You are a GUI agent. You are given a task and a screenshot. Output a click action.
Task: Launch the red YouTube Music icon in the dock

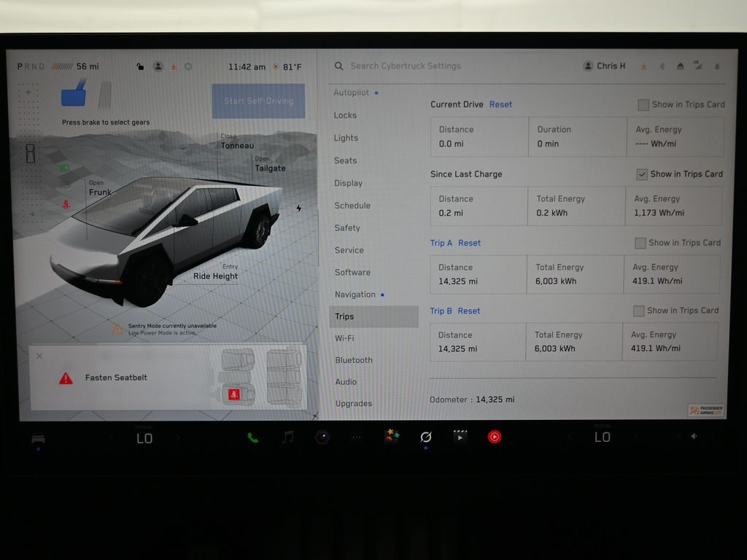tap(495, 437)
